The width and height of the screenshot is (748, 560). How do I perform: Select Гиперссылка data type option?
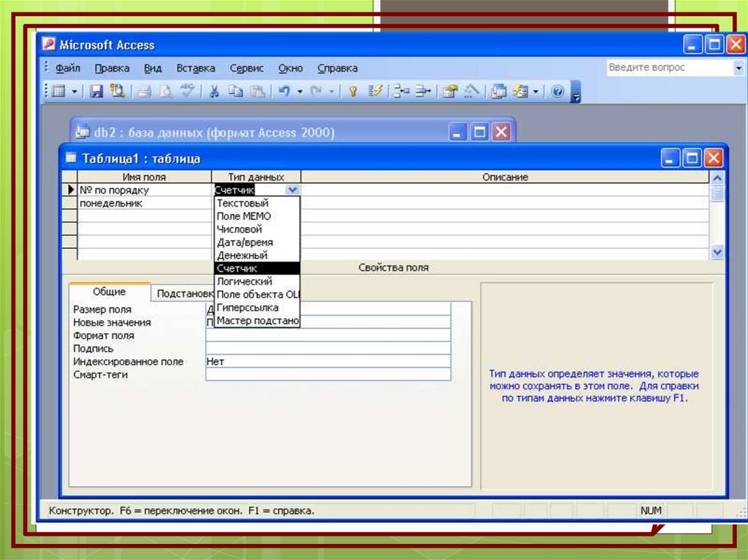pos(248,307)
